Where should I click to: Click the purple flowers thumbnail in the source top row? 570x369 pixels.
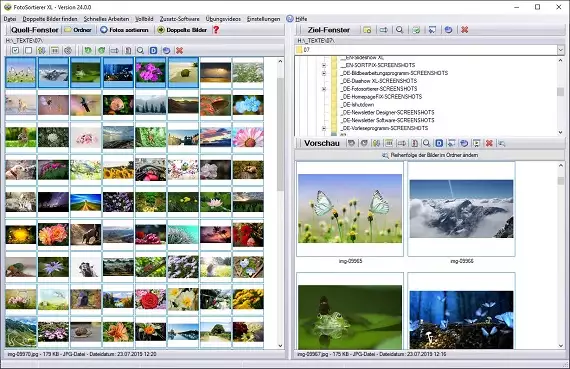150,72
